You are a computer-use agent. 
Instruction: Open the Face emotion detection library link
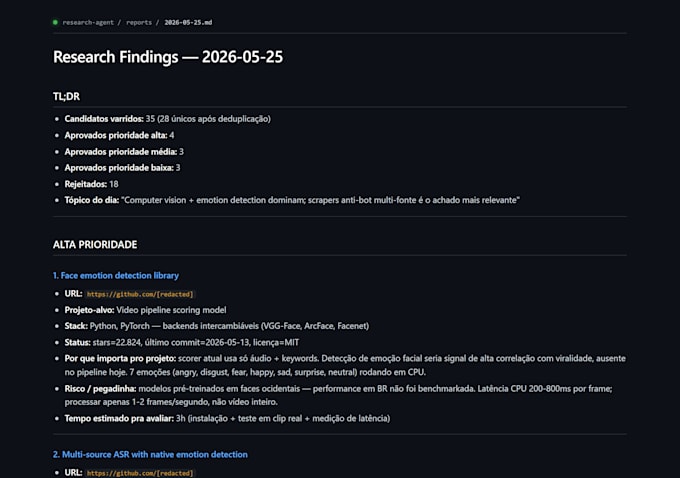(x=116, y=275)
